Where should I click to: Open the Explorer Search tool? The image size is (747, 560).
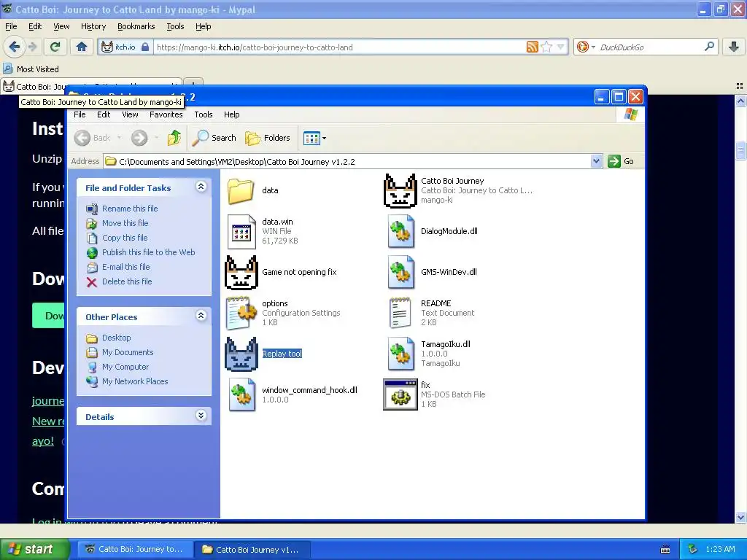pyautogui.click(x=214, y=138)
